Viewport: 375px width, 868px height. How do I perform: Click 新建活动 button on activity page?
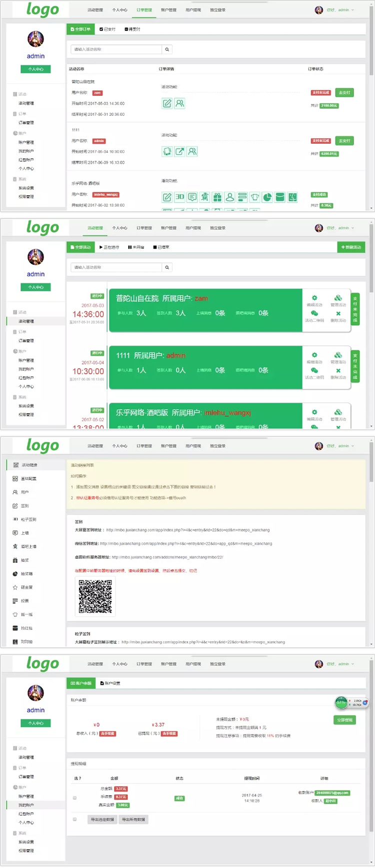[351, 247]
